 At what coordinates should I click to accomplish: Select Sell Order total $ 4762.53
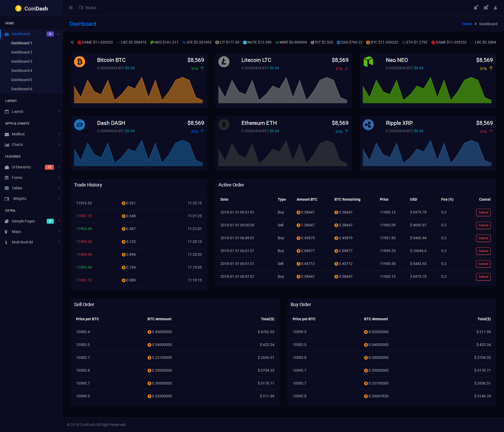coord(266,332)
